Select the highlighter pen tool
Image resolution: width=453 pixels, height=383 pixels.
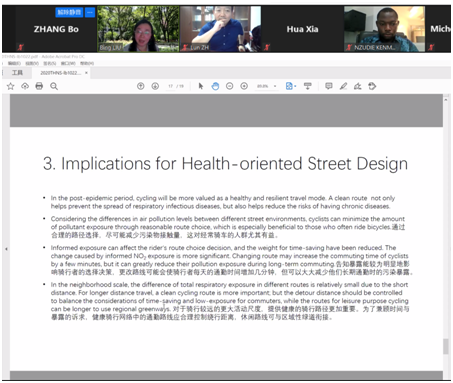(x=343, y=86)
